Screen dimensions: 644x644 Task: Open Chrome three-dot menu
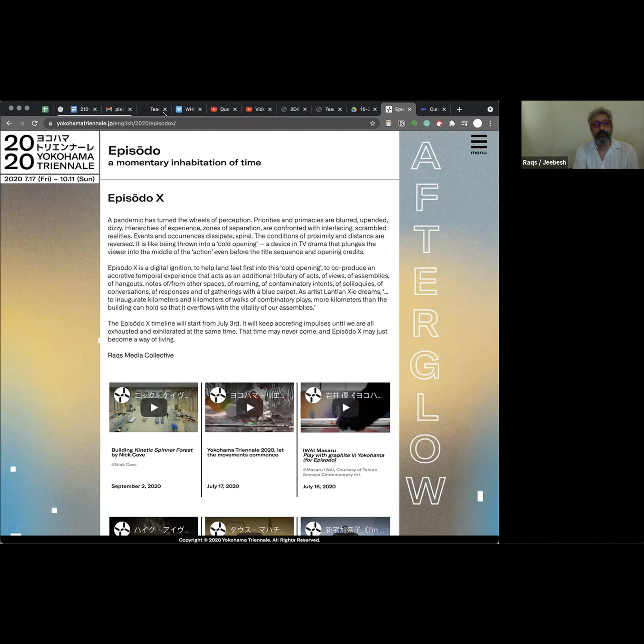pos(490,123)
